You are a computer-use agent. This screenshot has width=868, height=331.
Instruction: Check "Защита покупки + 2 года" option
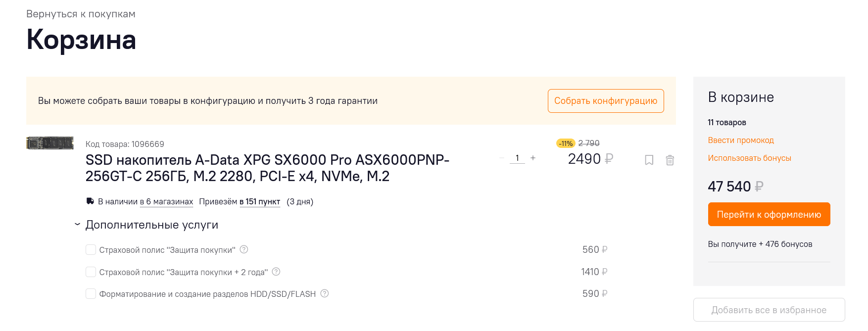point(91,272)
